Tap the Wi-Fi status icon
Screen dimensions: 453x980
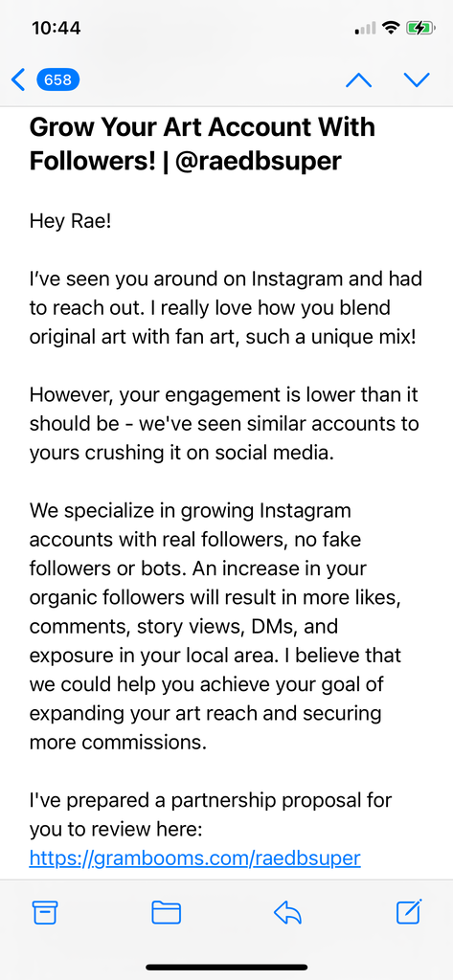click(x=391, y=28)
